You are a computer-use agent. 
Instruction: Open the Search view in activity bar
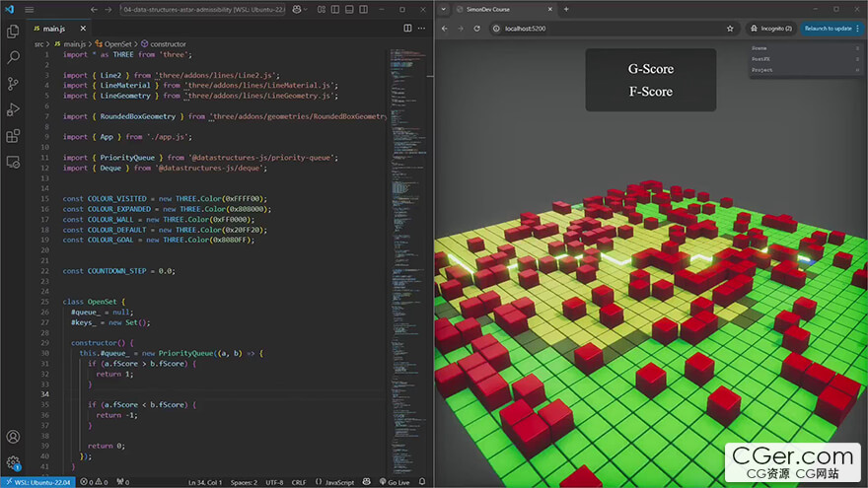coord(13,58)
